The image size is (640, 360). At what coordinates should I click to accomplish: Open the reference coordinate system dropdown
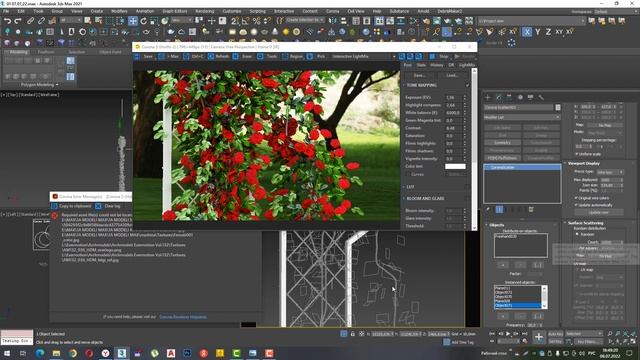point(182,20)
